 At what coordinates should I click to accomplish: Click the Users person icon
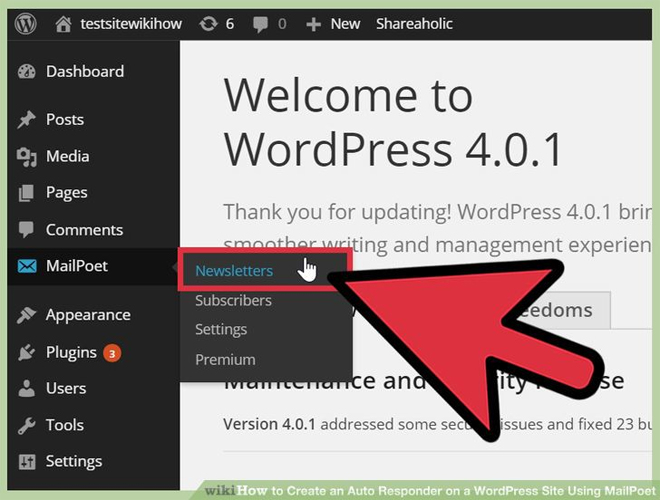[27, 388]
